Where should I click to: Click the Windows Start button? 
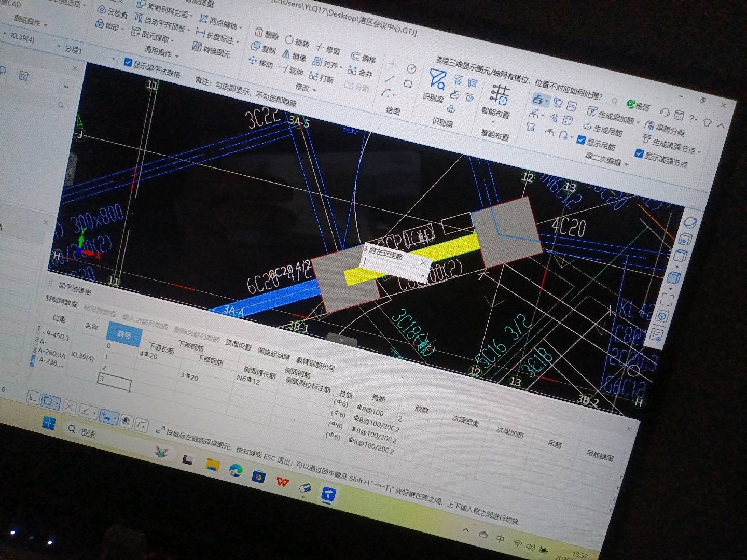point(48,424)
